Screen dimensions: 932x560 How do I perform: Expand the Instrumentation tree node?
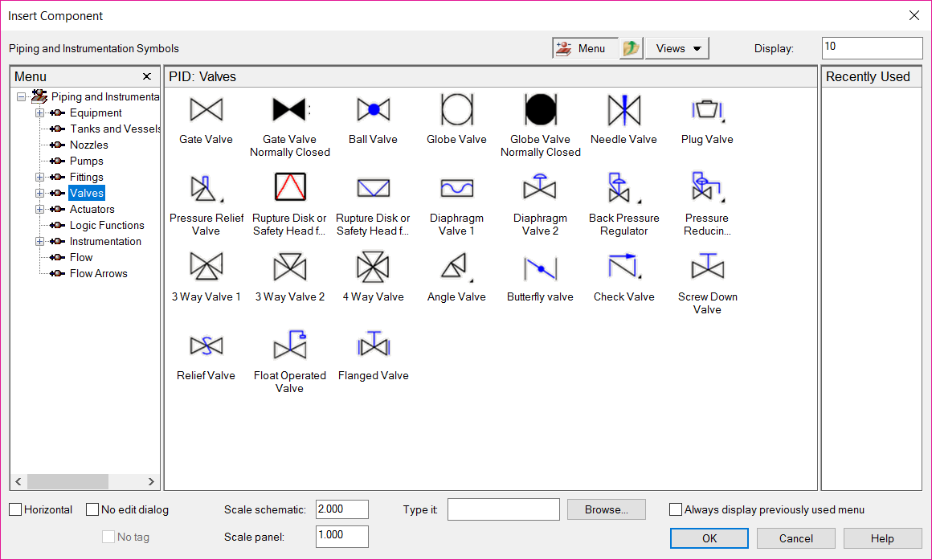tap(39, 242)
